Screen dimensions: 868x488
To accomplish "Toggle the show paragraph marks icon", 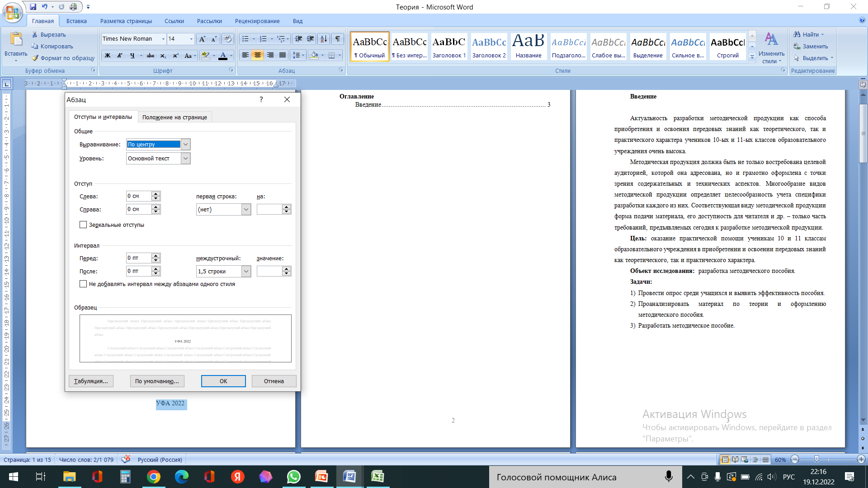I will tap(338, 39).
